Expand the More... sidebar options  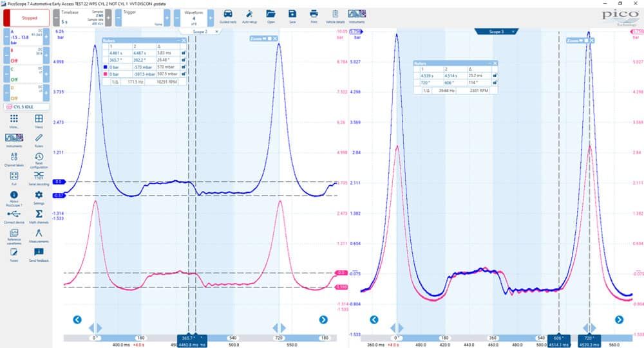[14, 121]
